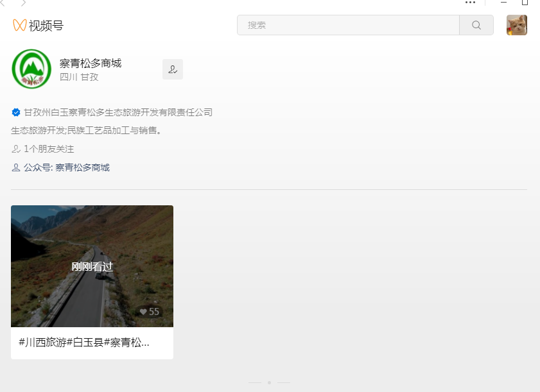Click the blue verified badge icon
Viewport: 540px width, 392px height.
click(x=16, y=112)
